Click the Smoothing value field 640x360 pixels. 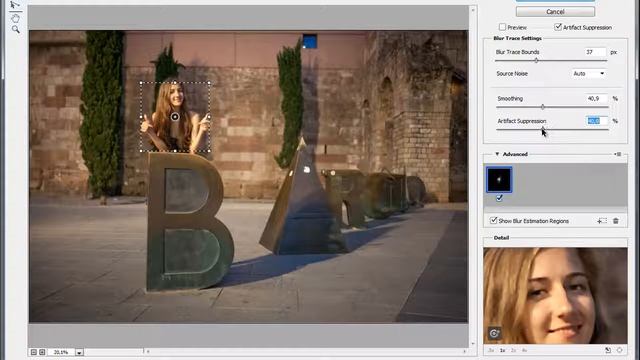tap(596, 98)
